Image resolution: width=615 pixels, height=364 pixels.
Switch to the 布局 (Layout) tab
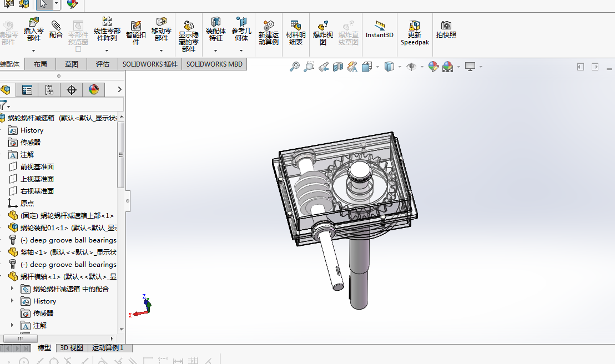(40, 64)
